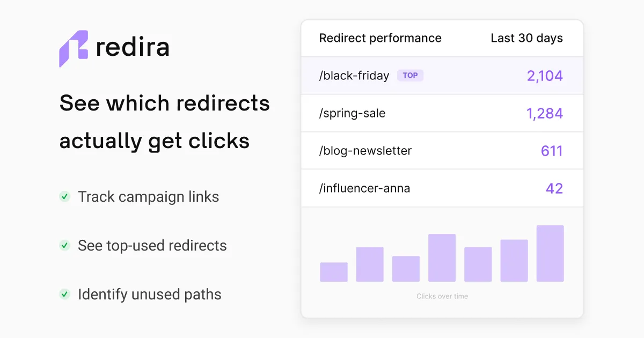
Task: Click the Redirect performance header
Action: pyautogui.click(x=380, y=38)
